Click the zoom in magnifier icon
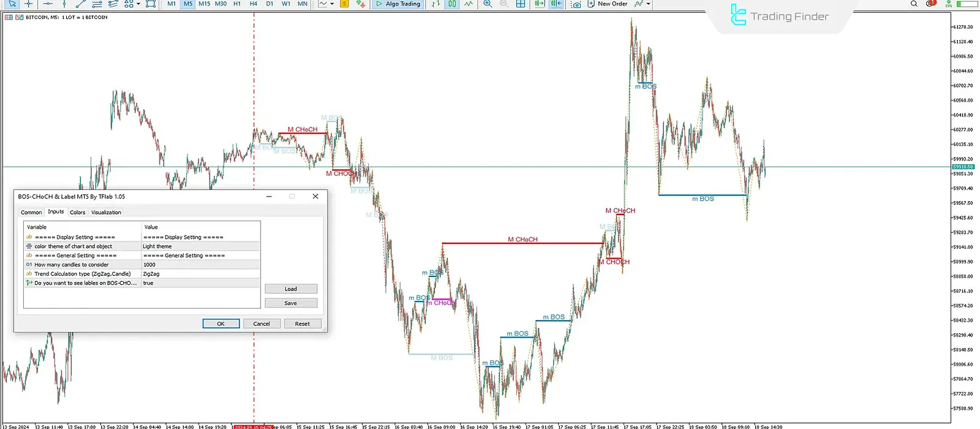The width and height of the screenshot is (980, 429). point(488,4)
